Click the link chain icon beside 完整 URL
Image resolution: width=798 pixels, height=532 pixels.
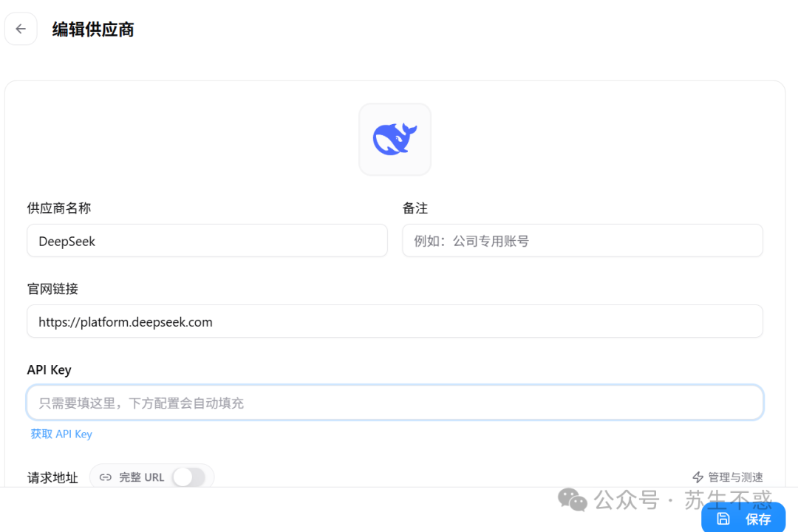[106, 477]
